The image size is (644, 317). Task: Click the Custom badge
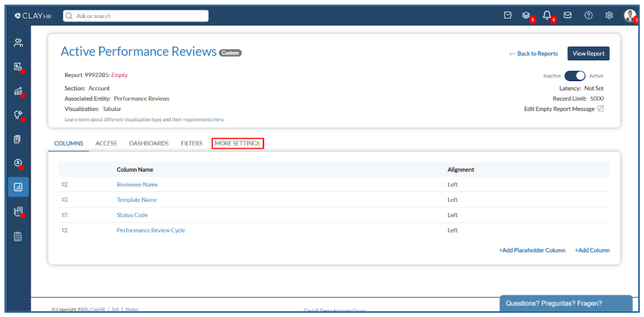[230, 53]
